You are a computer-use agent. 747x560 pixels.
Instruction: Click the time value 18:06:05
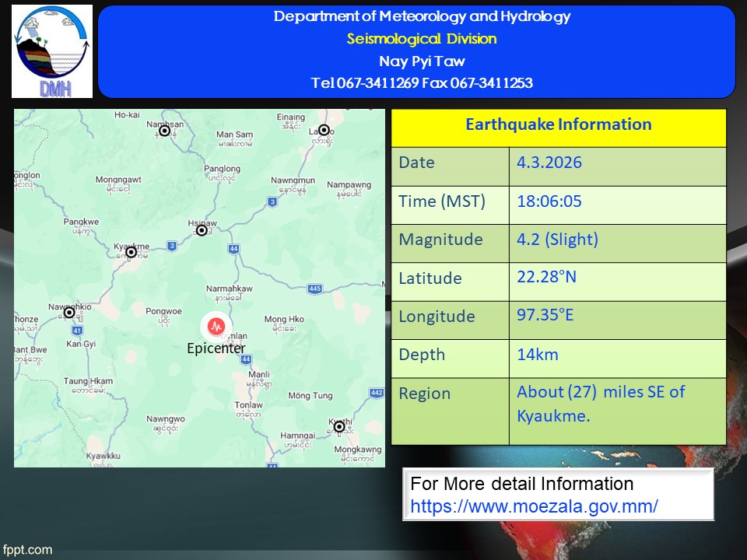tap(549, 201)
